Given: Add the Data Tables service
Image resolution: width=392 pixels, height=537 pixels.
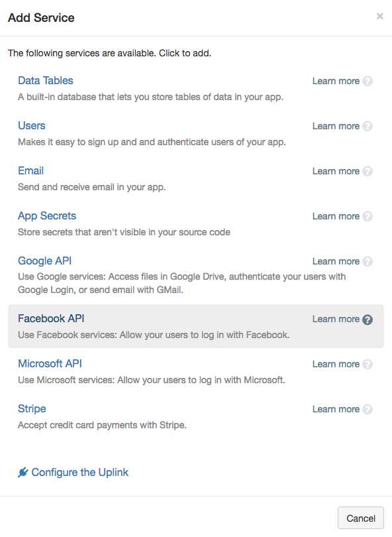Looking at the screenshot, I should point(45,81).
